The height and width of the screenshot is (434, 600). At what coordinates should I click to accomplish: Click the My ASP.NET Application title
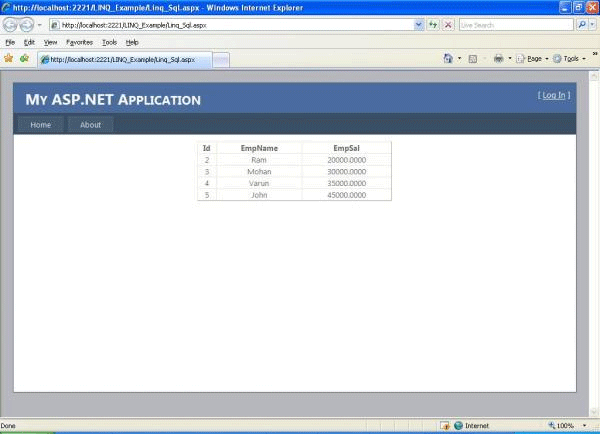coord(113,100)
